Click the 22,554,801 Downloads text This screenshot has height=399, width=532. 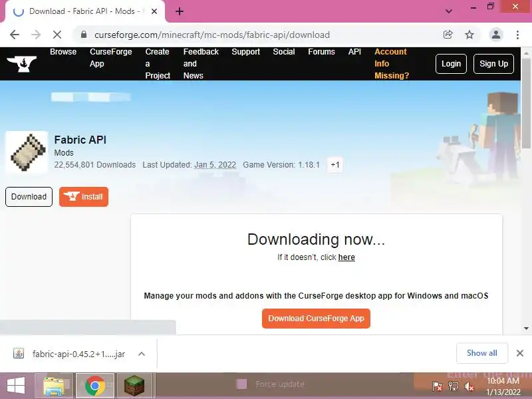[94, 164]
